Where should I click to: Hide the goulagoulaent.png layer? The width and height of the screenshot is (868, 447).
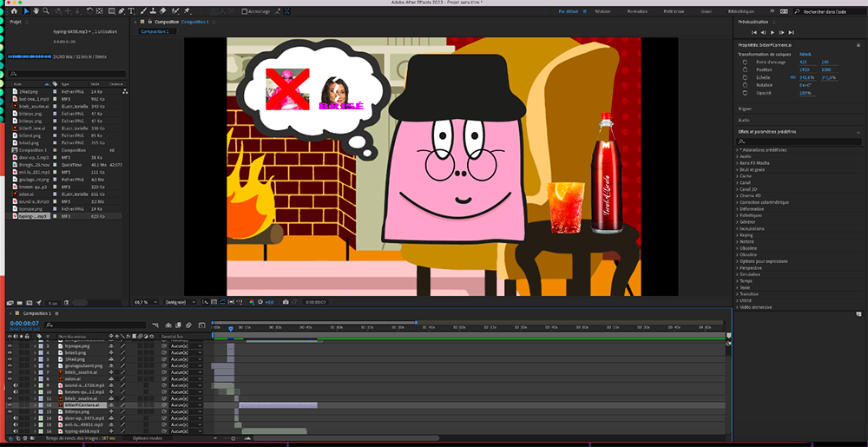[x=10, y=365]
